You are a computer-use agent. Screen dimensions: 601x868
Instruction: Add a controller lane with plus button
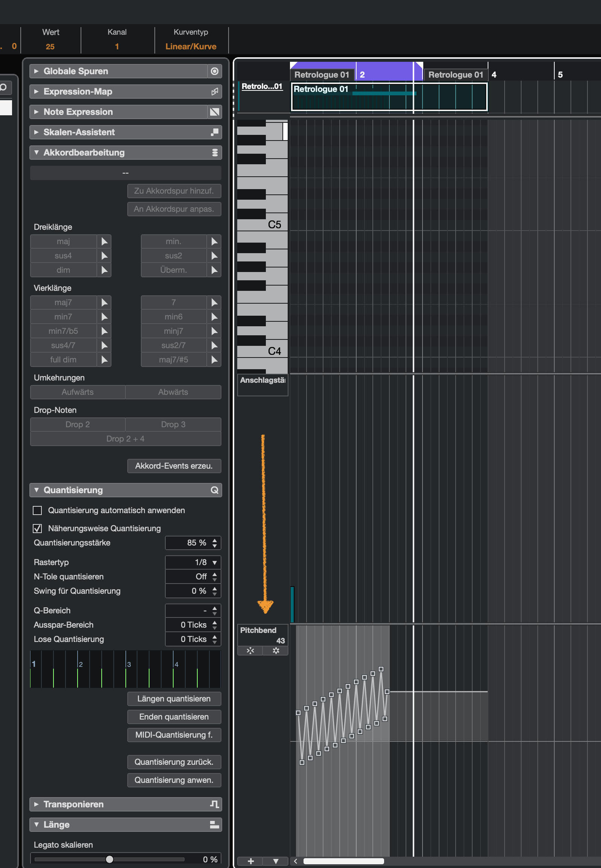[250, 861]
